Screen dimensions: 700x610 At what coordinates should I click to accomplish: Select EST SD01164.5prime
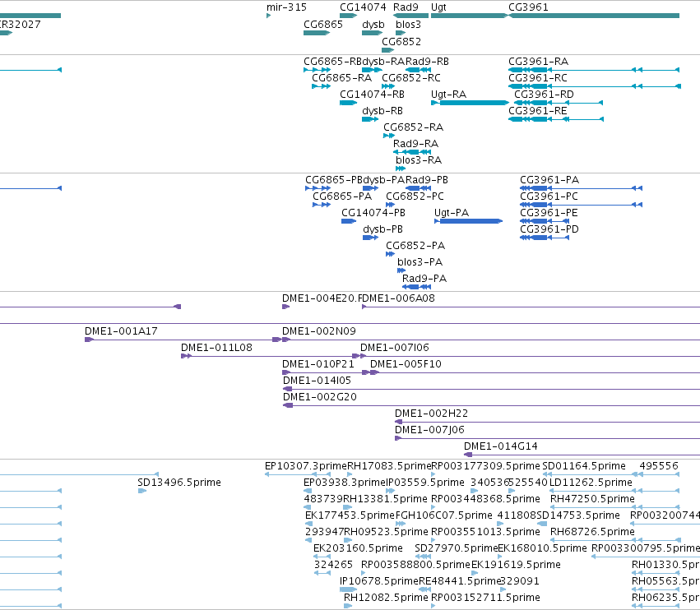(583, 466)
